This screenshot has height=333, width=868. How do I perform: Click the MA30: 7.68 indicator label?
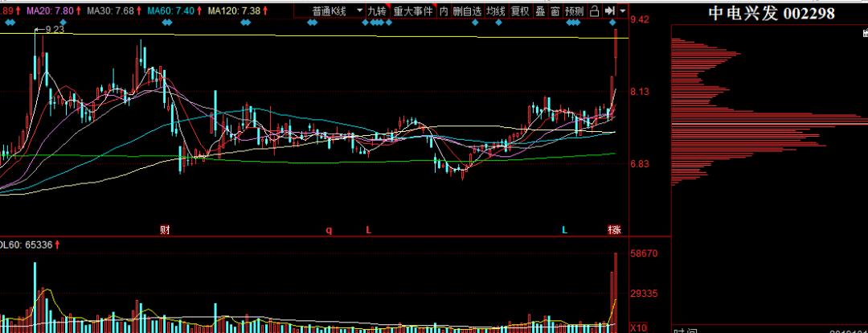(109, 10)
